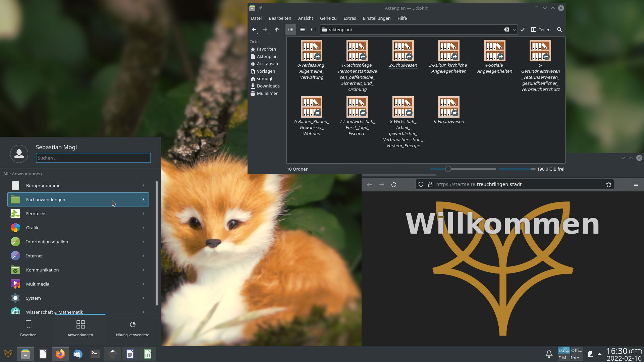
Task: Clear the /aktenplan/ location field
Action: point(506,29)
